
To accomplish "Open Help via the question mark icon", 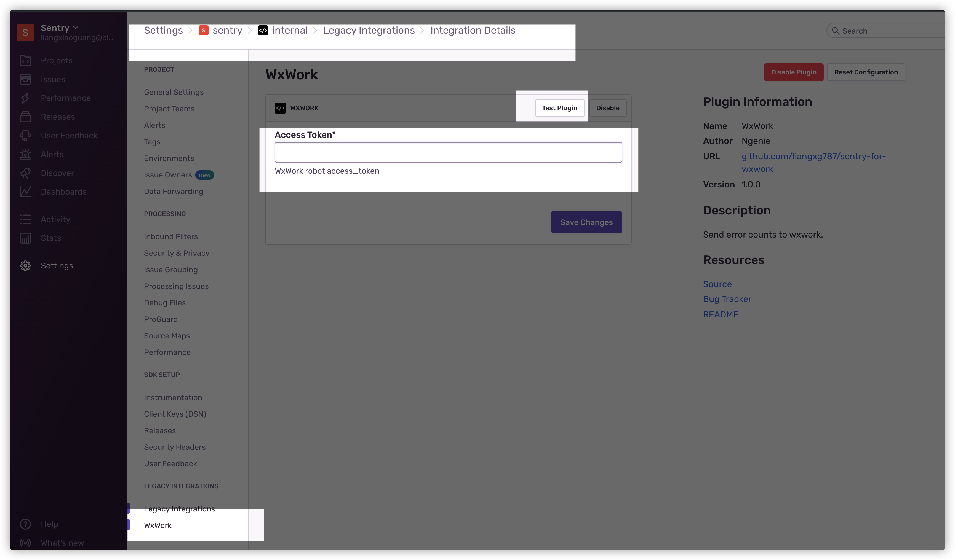I will click(x=25, y=524).
